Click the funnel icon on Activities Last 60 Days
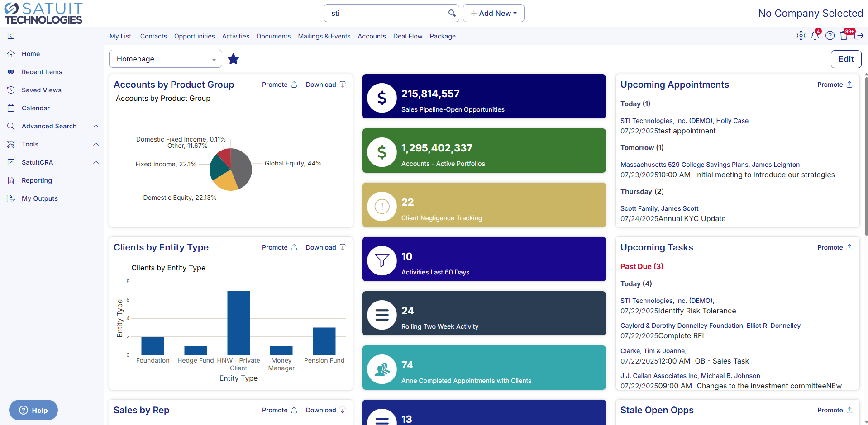 point(382,260)
